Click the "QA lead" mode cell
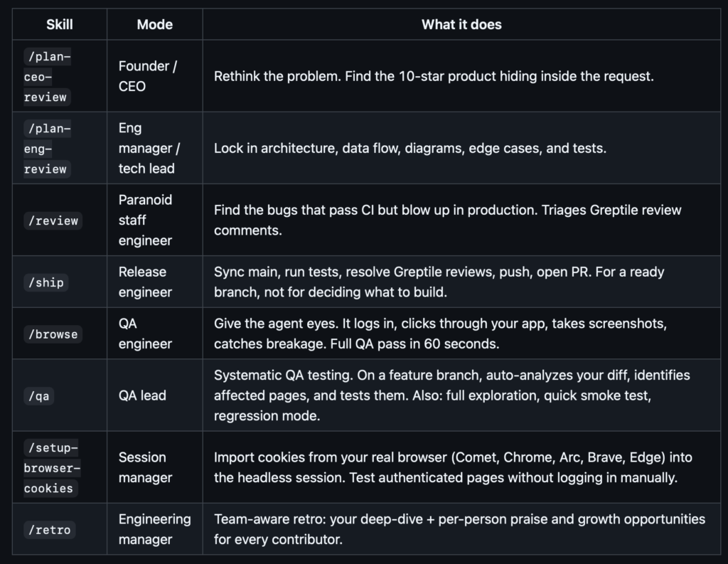The image size is (728, 564). (142, 396)
